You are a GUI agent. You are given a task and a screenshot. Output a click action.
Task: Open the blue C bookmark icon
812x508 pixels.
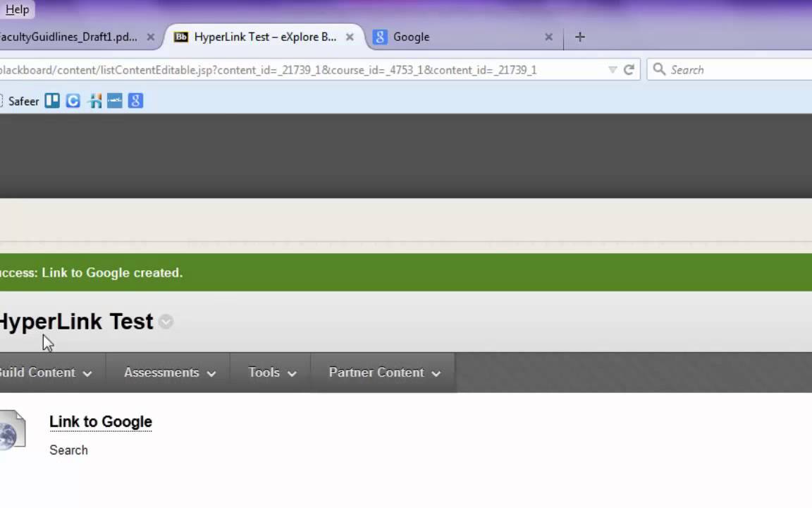pyautogui.click(x=73, y=101)
